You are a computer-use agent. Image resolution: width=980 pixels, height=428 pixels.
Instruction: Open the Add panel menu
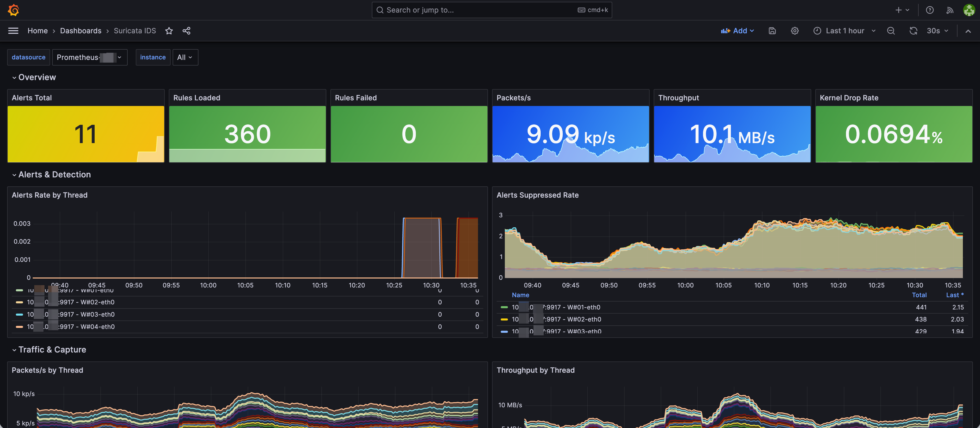737,31
